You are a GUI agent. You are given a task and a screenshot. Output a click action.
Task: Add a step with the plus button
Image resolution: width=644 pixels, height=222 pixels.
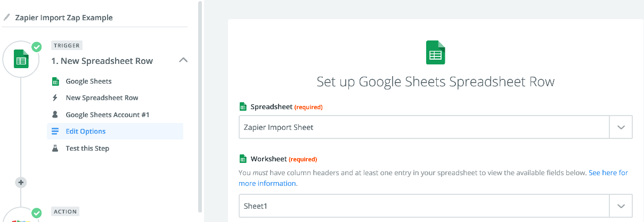pos(21,182)
